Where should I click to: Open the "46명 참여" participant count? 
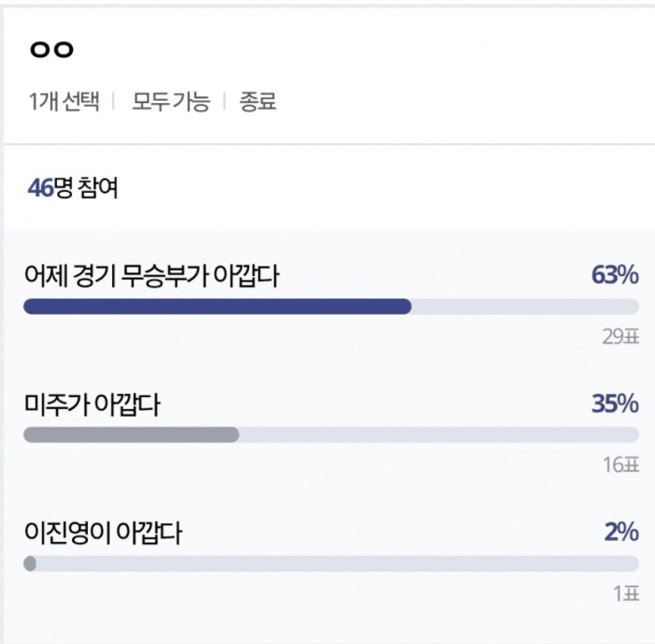tap(73, 188)
